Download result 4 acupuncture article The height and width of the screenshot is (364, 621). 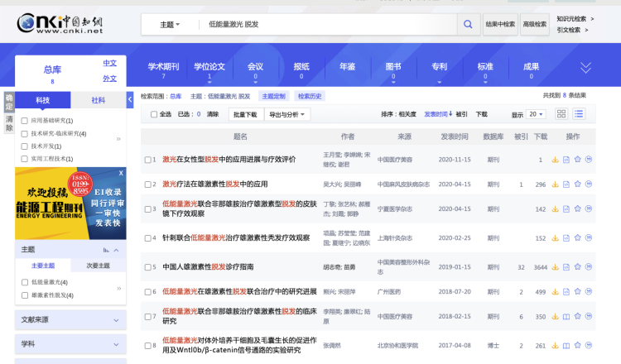pos(555,237)
